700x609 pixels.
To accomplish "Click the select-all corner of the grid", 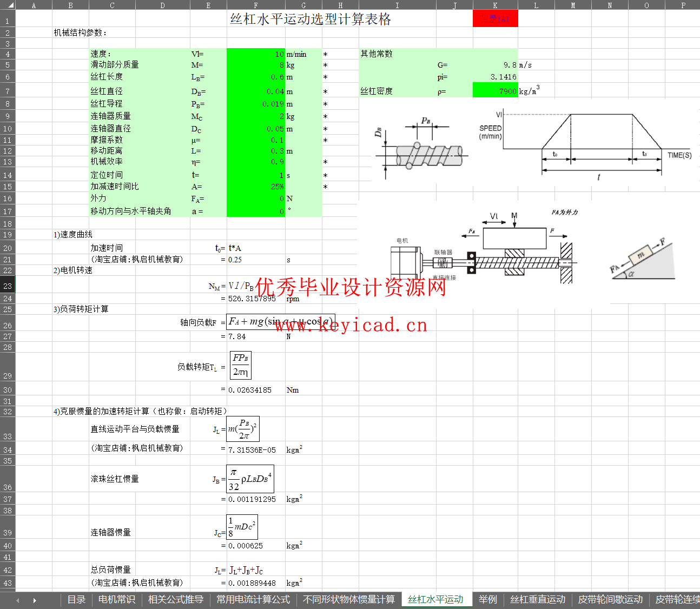I will [x=8, y=5].
